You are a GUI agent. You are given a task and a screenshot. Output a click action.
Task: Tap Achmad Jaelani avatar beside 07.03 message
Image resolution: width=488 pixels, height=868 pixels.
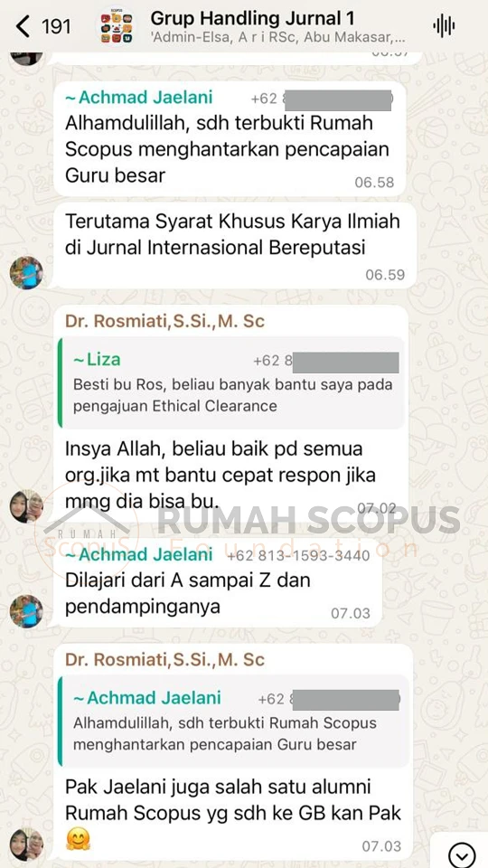26,611
